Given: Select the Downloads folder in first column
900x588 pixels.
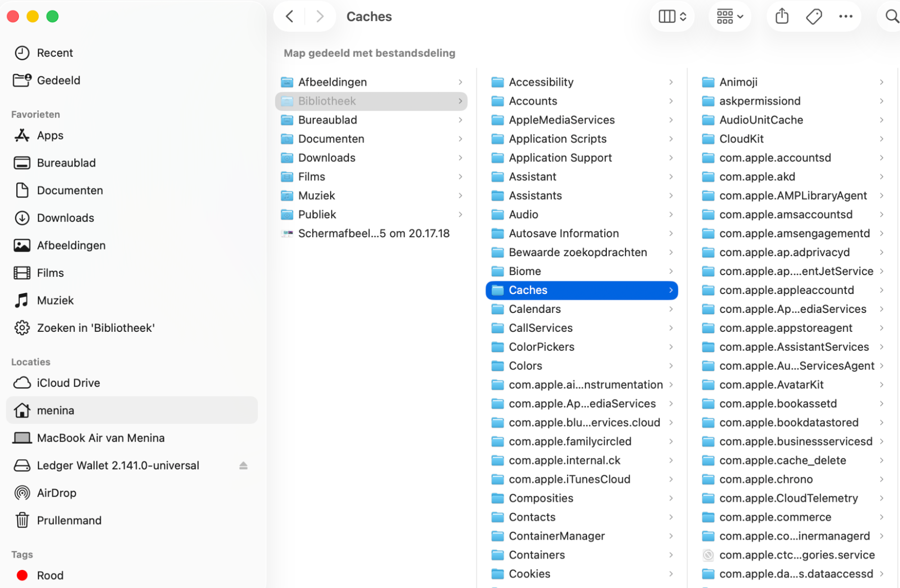Looking at the screenshot, I should [326, 158].
